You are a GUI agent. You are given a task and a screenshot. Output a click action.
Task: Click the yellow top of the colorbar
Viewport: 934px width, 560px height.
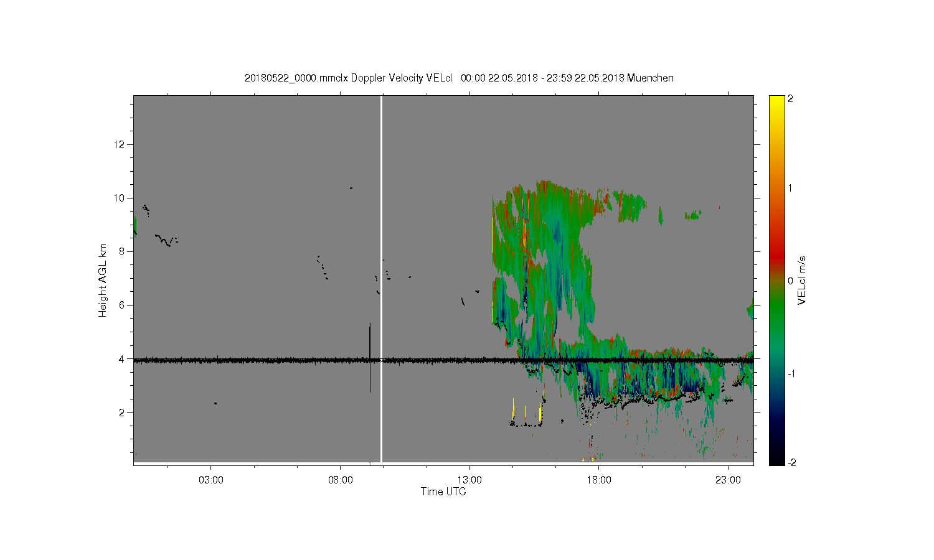point(776,103)
